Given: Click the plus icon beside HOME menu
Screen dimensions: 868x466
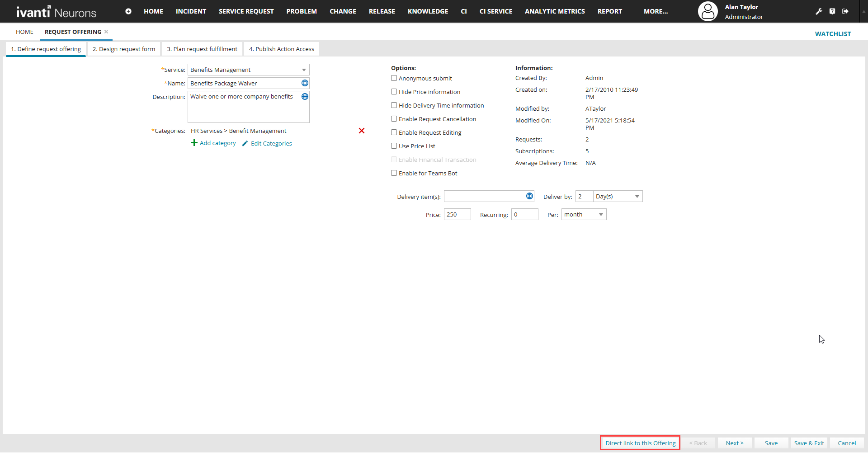Looking at the screenshot, I should [x=128, y=11].
